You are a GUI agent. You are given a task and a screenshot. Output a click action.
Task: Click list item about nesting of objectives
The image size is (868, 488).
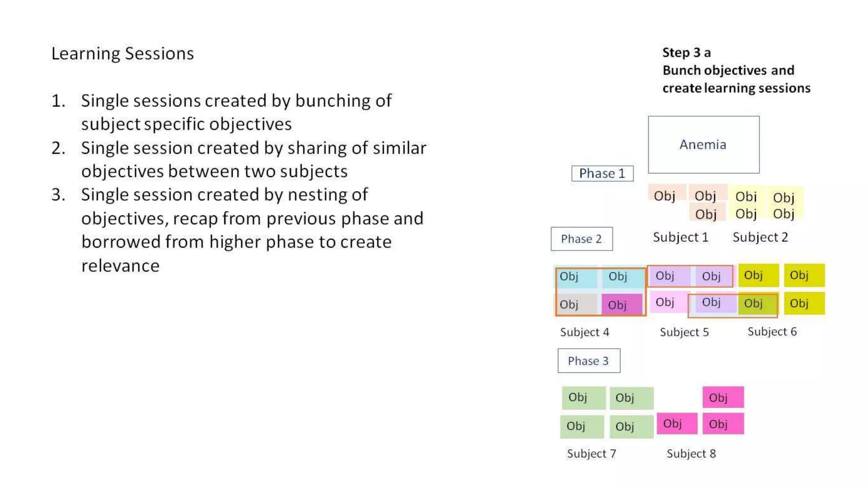[237, 230]
